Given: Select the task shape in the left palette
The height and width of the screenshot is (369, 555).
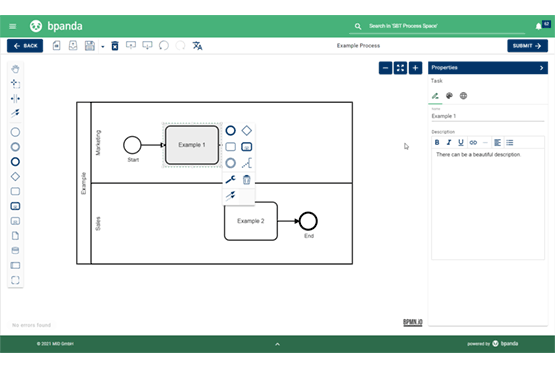Looking at the screenshot, I should 15,191.
